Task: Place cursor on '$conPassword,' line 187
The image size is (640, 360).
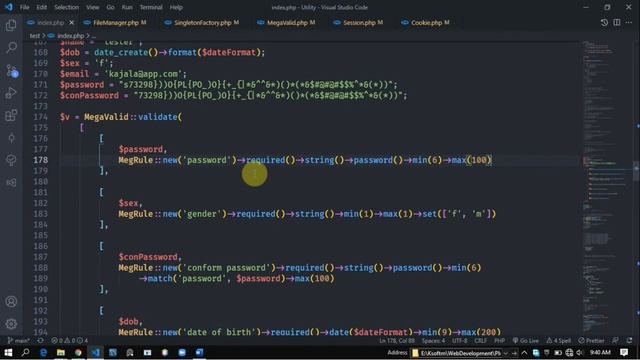Action: [150, 257]
